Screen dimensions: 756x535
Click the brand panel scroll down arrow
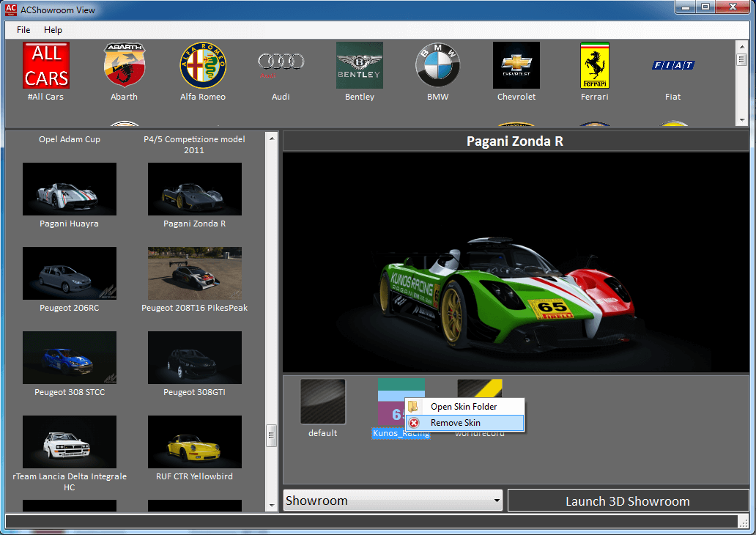click(742, 119)
